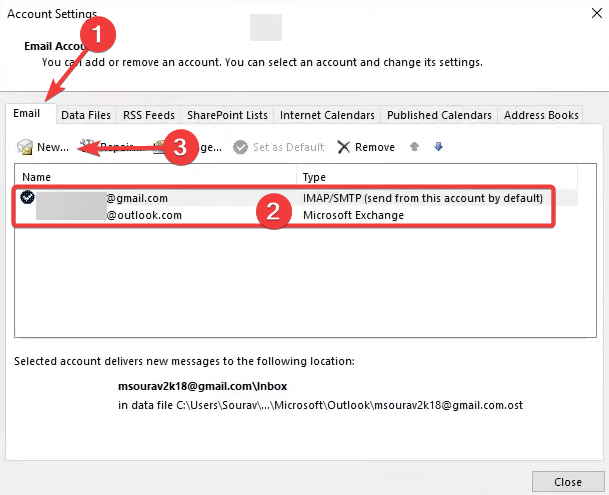Move account down with blue arrow
Screen dimensions: 609x495
(x=438, y=146)
